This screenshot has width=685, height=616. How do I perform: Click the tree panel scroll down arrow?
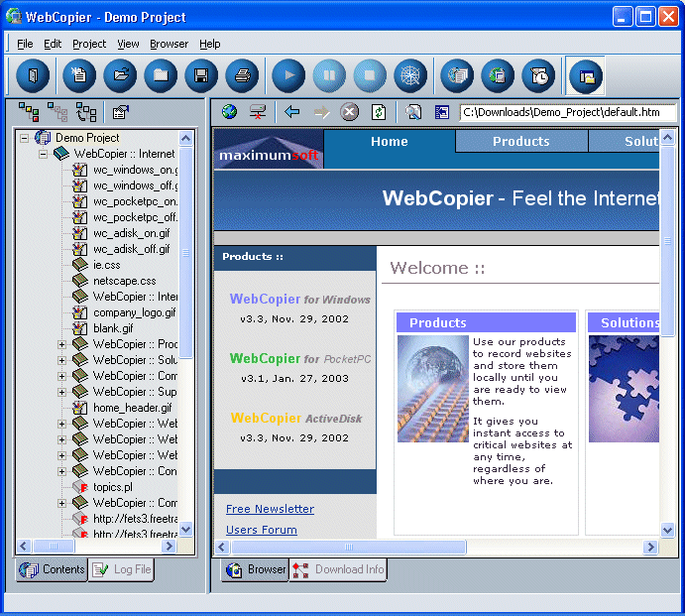185,530
